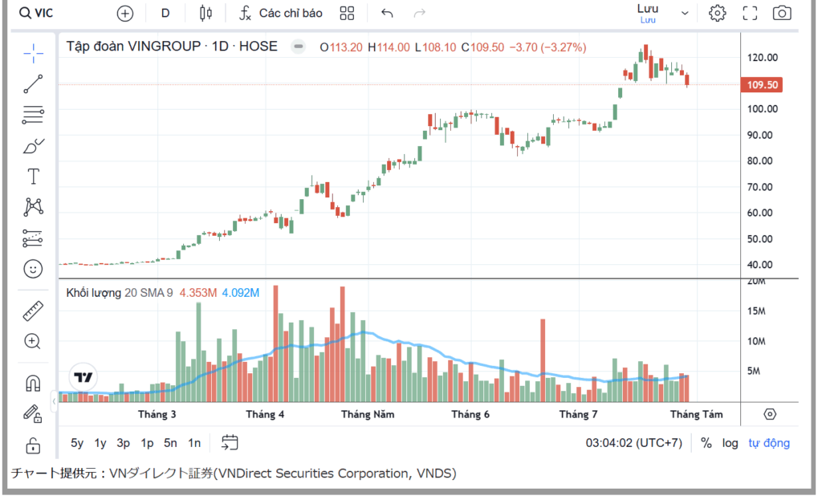The width and height of the screenshot is (822, 504).
Task: Open the Các chỉ báo indicators menu
Action: coord(280,13)
